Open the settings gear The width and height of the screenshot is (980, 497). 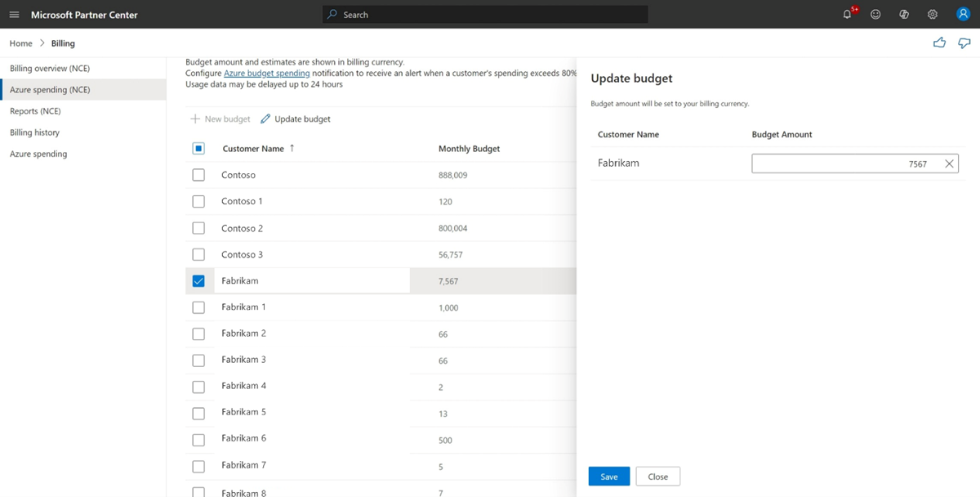coord(933,15)
